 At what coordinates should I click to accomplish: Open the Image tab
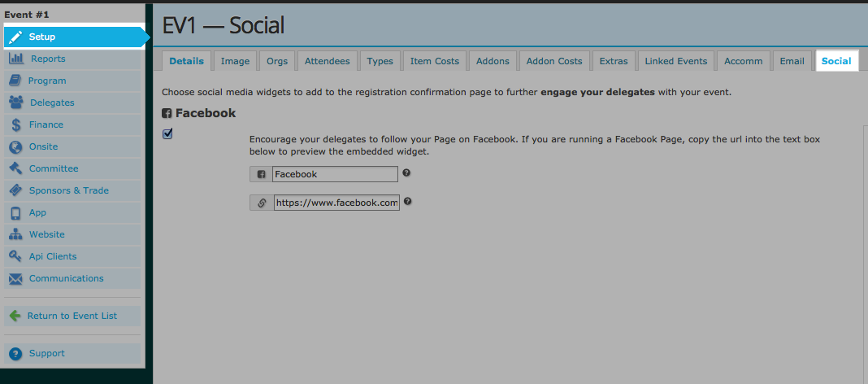[235, 61]
